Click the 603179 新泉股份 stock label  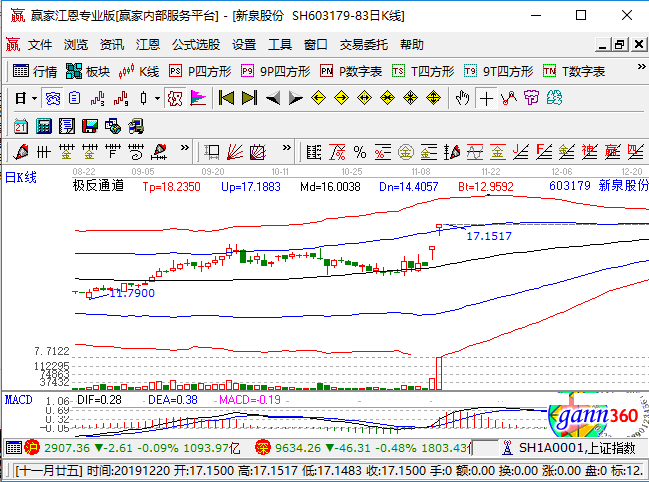click(x=599, y=186)
